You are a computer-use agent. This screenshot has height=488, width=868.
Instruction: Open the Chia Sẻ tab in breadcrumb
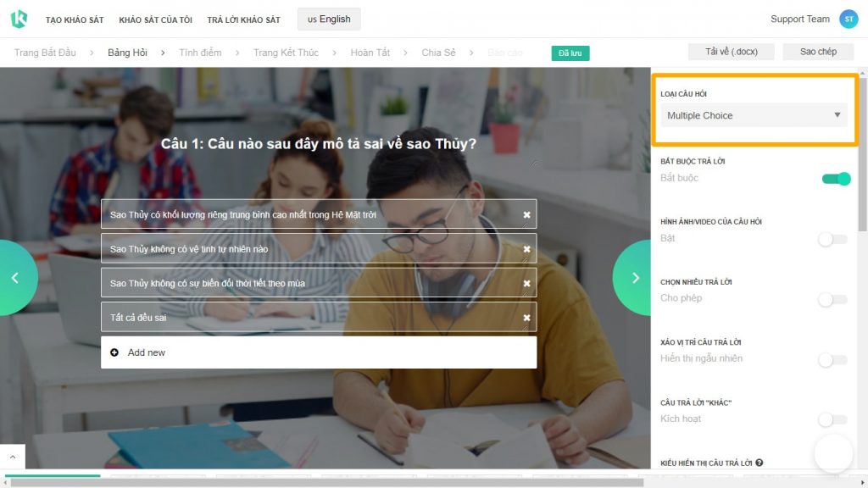coord(437,52)
